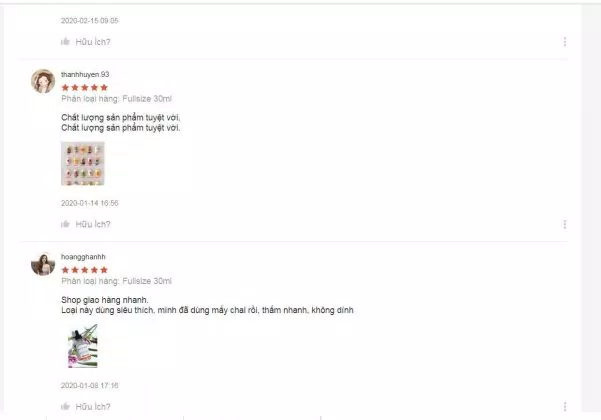View thanhhuyen.93's review photo thumbnail
The width and height of the screenshot is (601, 420).
(83, 164)
